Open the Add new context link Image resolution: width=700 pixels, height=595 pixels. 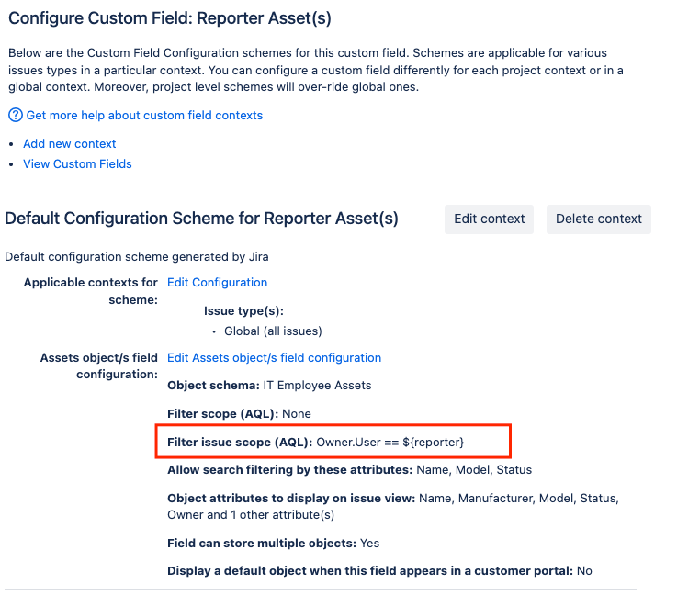click(x=69, y=144)
